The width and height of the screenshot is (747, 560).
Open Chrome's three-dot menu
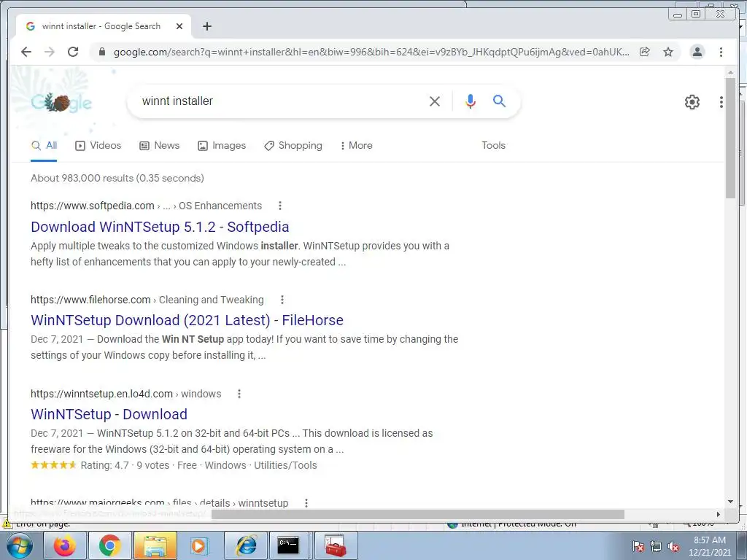[721, 52]
